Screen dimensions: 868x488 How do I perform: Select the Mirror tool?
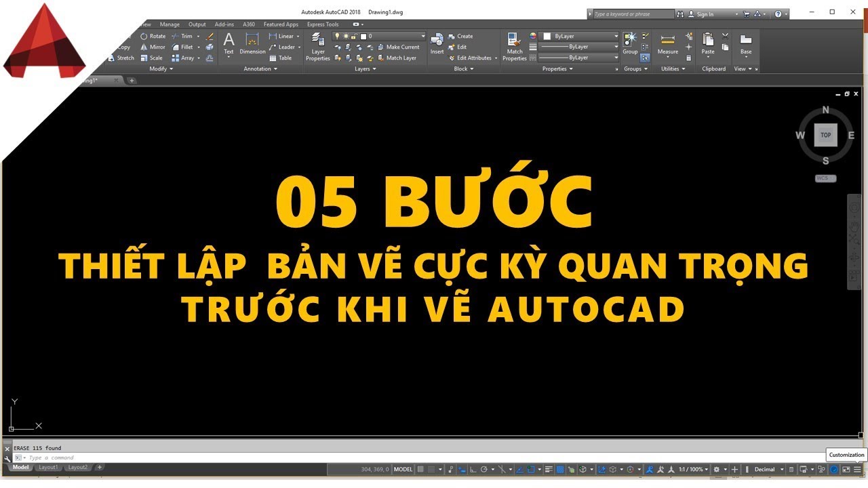point(153,47)
